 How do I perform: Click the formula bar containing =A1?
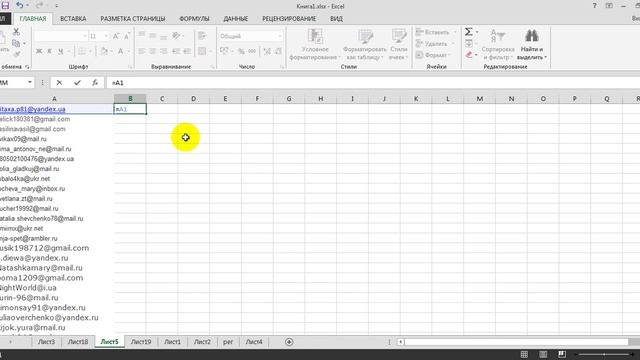click(373, 82)
